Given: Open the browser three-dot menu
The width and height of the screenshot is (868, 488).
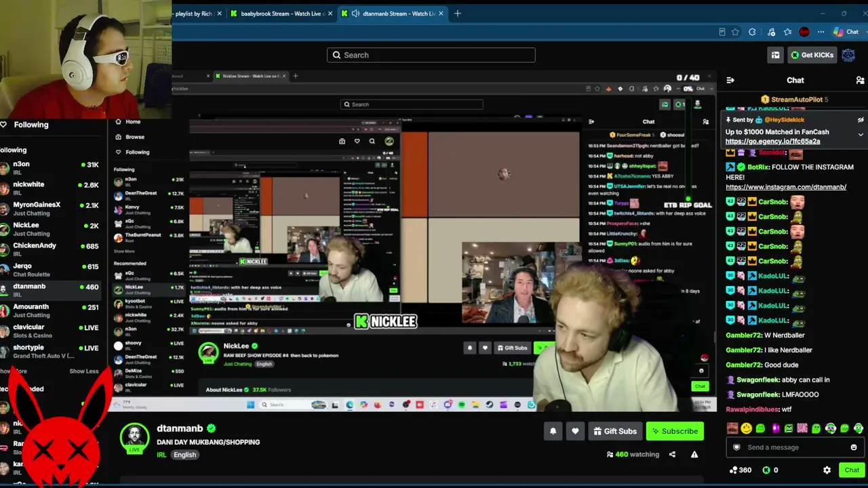Looking at the screenshot, I should click(821, 32).
